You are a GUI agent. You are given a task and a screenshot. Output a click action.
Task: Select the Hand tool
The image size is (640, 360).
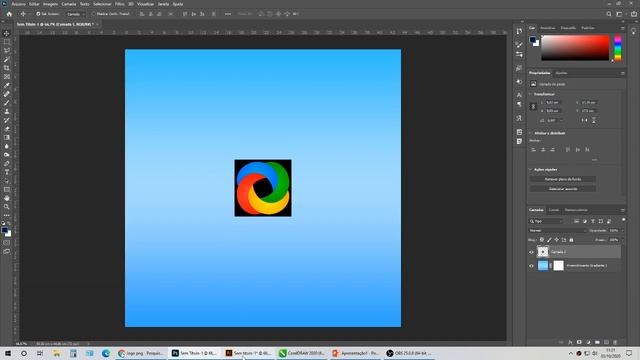(x=7, y=198)
